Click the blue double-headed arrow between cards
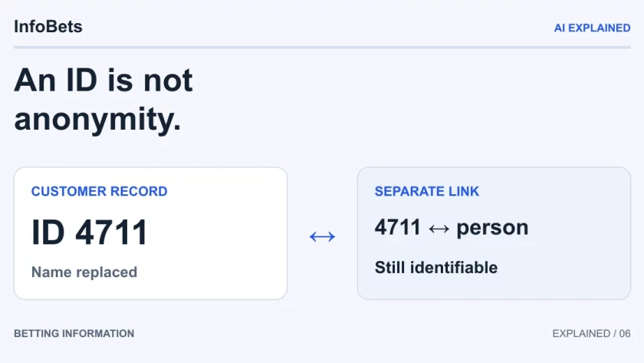The width and height of the screenshot is (644, 363). point(323,236)
